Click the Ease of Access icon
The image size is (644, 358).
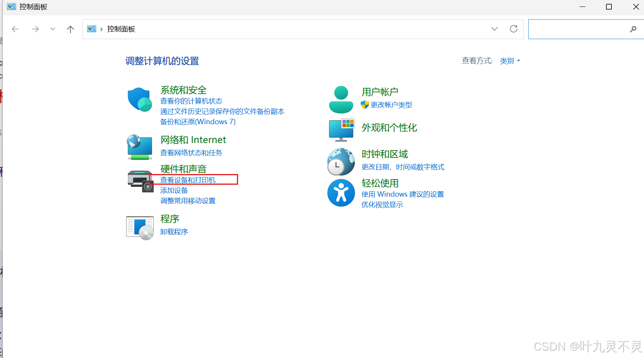tap(341, 193)
